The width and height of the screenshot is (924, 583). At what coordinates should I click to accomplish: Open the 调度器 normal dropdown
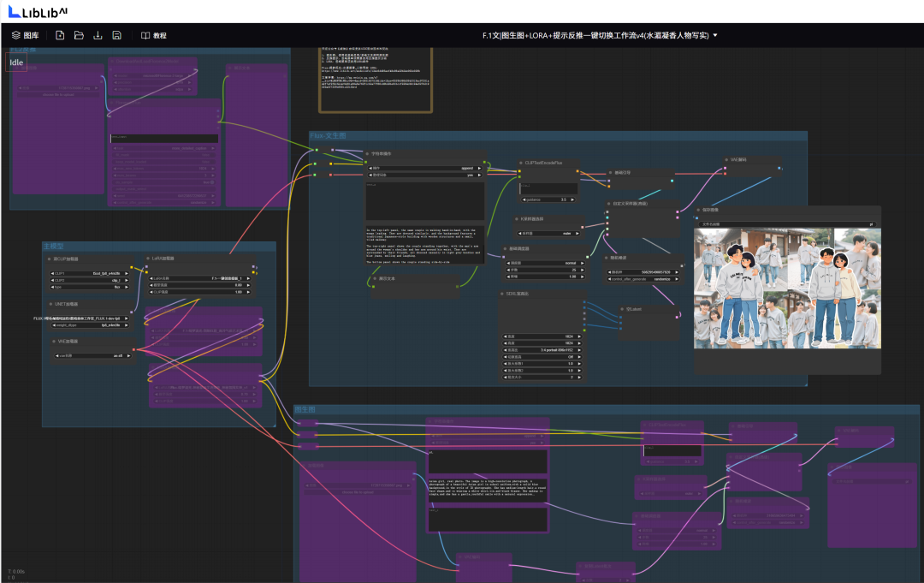545,263
